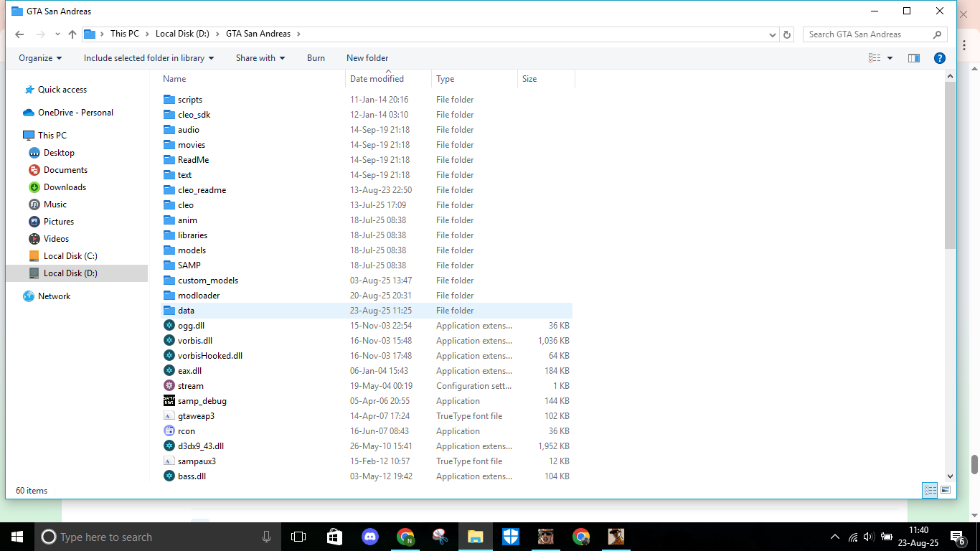
Task: Open the Help question mark icon
Action: pos(939,58)
